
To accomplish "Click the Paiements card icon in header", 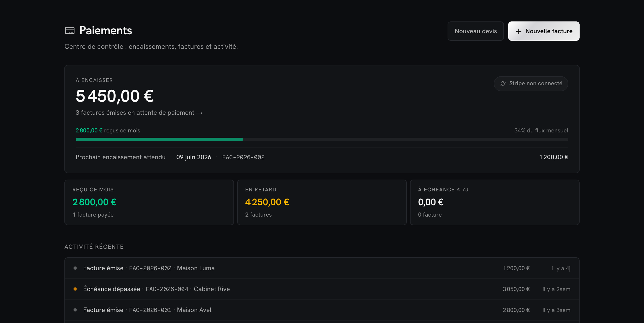I will (70, 31).
